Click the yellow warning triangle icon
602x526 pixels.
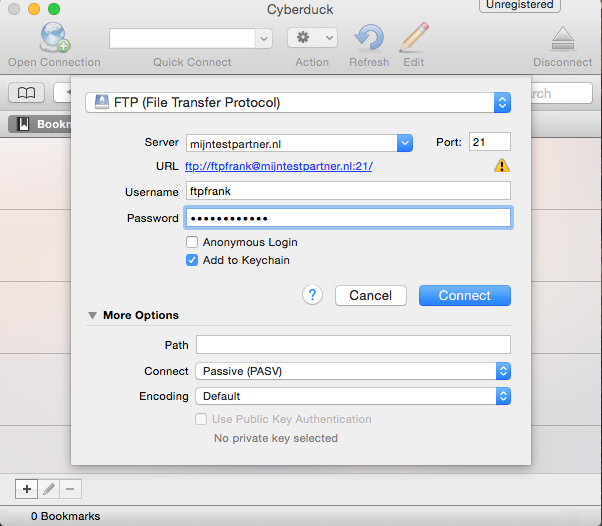[502, 165]
